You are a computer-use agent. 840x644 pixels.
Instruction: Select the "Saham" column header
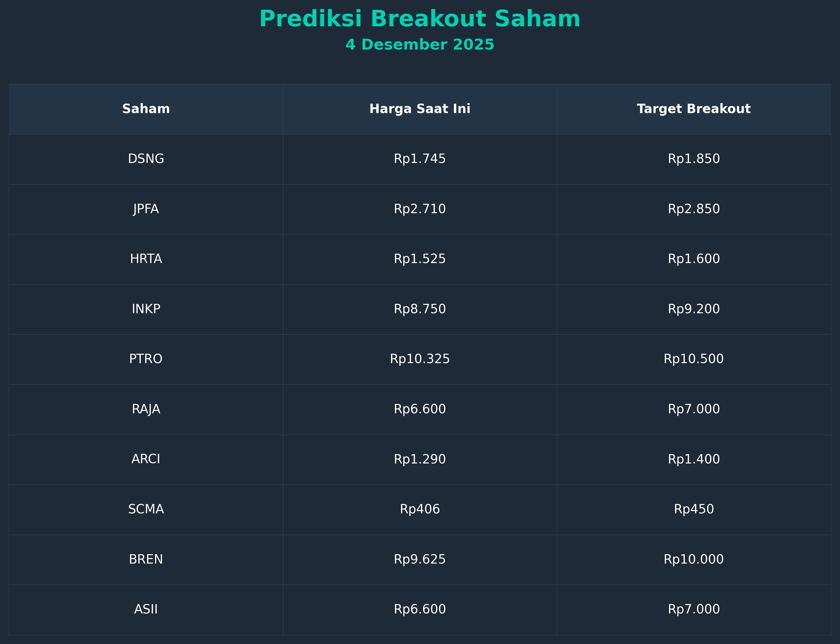[x=146, y=109]
